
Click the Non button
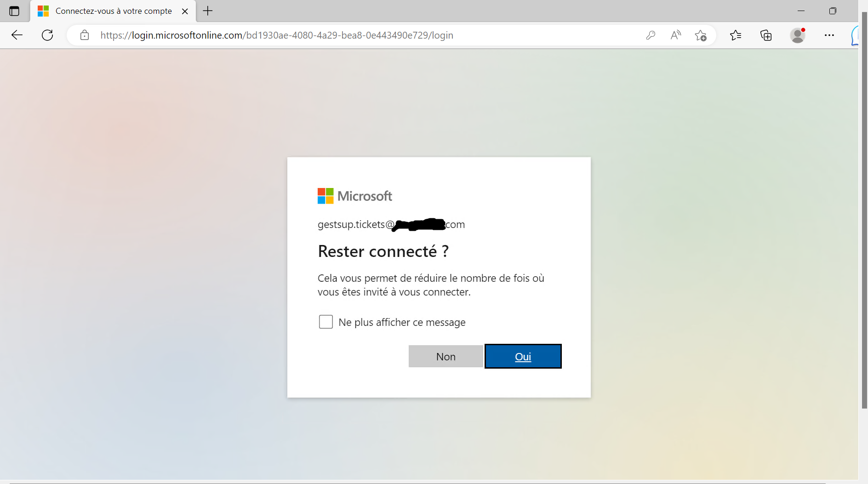pyautogui.click(x=446, y=356)
